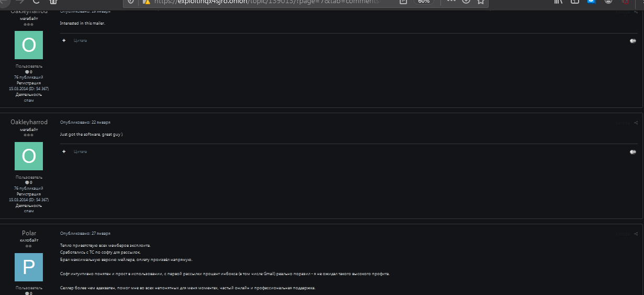The image size is (644, 295).
Task: Click the browser forward arrow button
Action: pyautogui.click(x=20, y=2)
